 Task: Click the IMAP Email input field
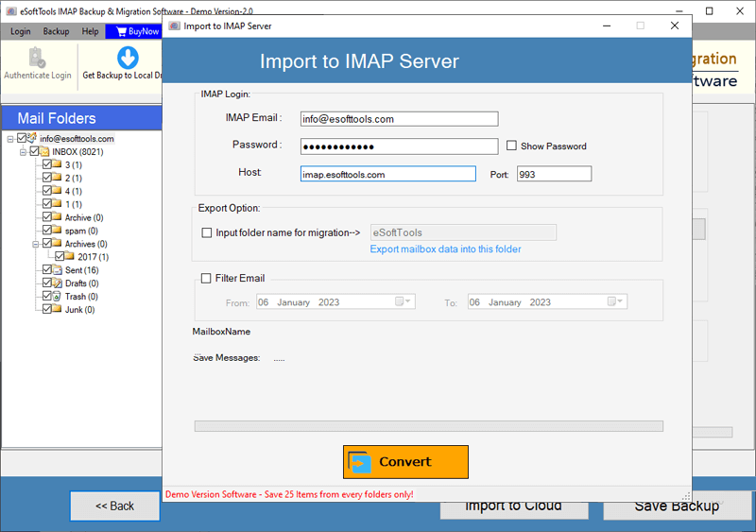[399, 119]
